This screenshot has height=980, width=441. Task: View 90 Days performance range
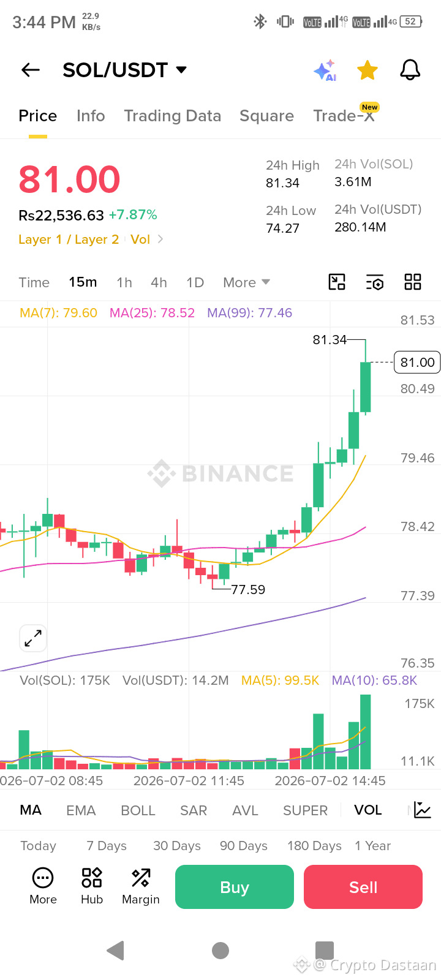[x=244, y=846]
